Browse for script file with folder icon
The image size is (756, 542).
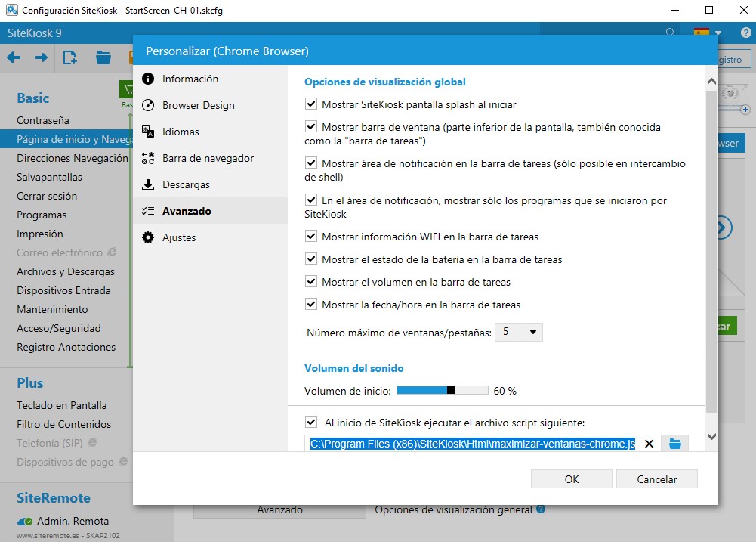point(674,444)
